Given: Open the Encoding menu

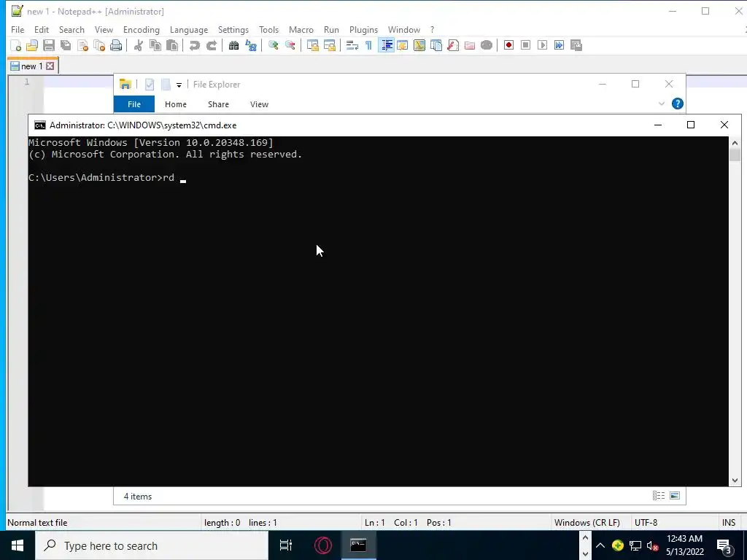Looking at the screenshot, I should [141, 29].
